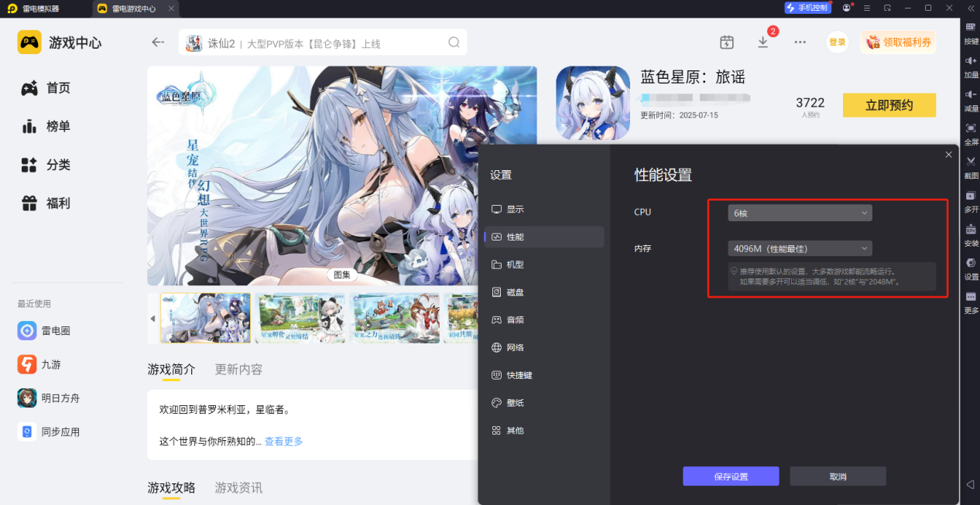Open the hamburger menu in the title bar
This screenshot has height=505, width=980.
point(868,8)
